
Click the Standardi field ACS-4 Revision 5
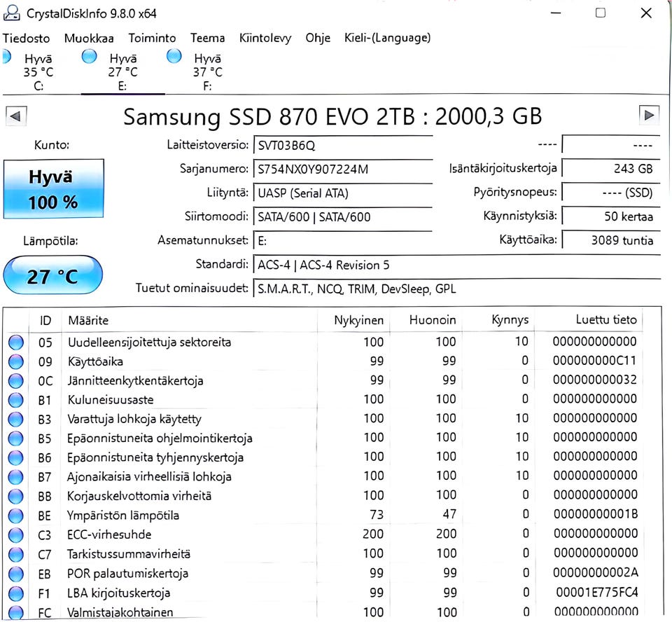457,265
